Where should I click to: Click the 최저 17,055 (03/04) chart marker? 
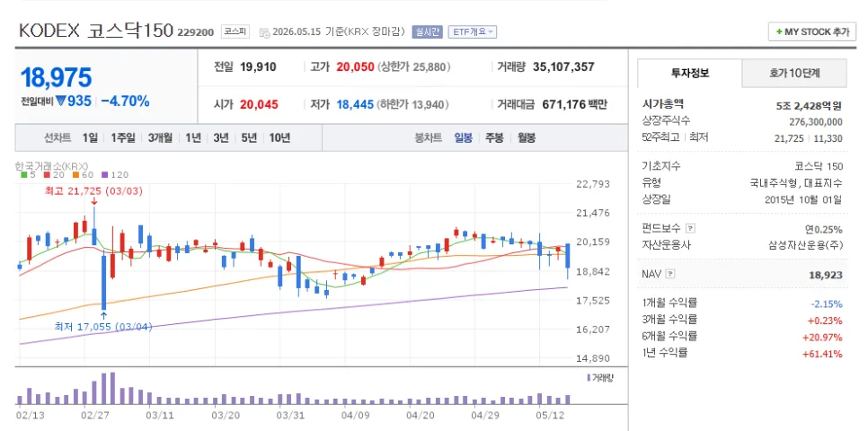(x=103, y=327)
